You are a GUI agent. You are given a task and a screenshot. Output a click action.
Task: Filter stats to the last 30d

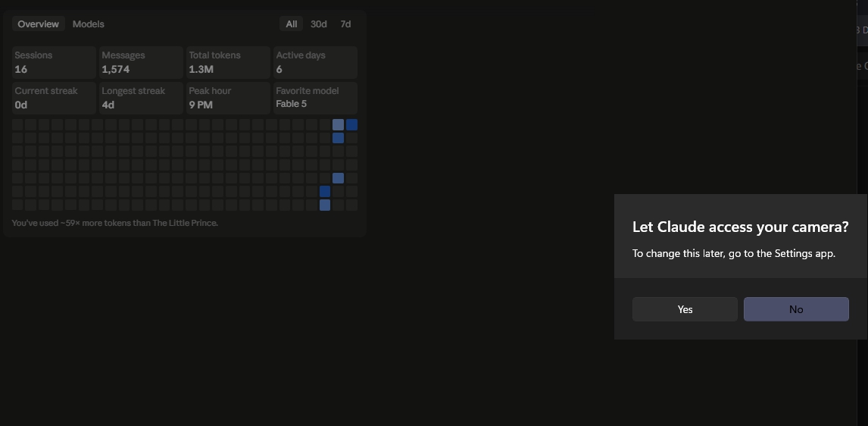[318, 23]
